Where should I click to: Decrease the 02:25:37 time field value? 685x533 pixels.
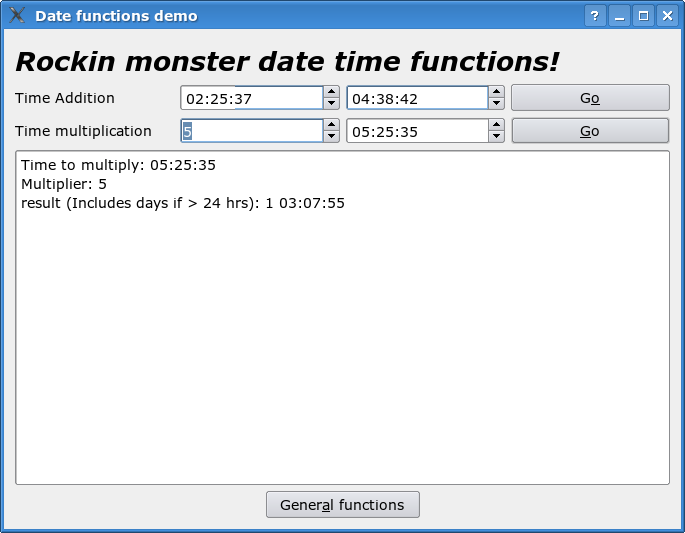331,104
